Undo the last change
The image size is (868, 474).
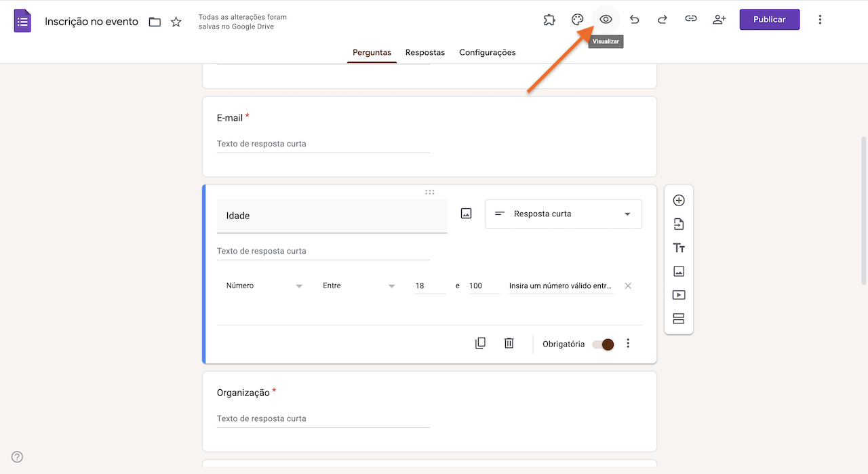(x=634, y=19)
